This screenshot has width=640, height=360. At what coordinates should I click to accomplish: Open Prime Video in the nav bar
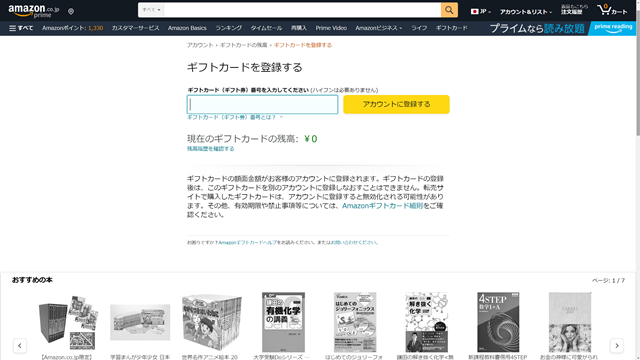[331, 28]
